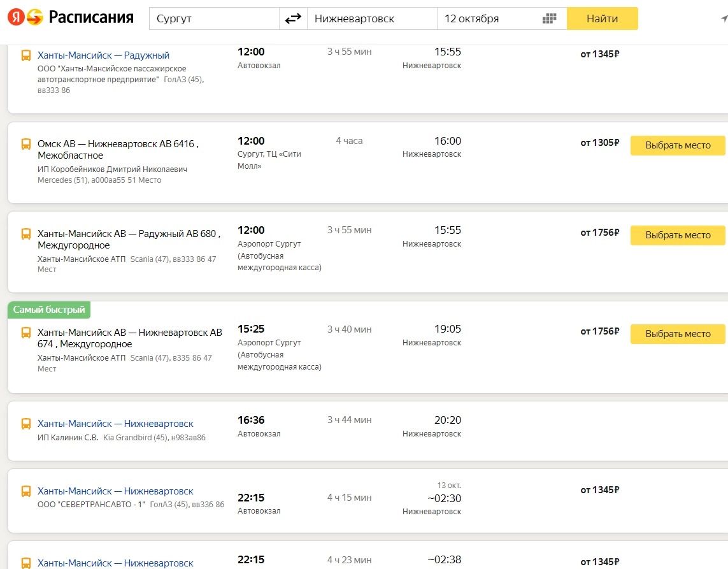Select seat for route 680 at 12:00

point(678,235)
